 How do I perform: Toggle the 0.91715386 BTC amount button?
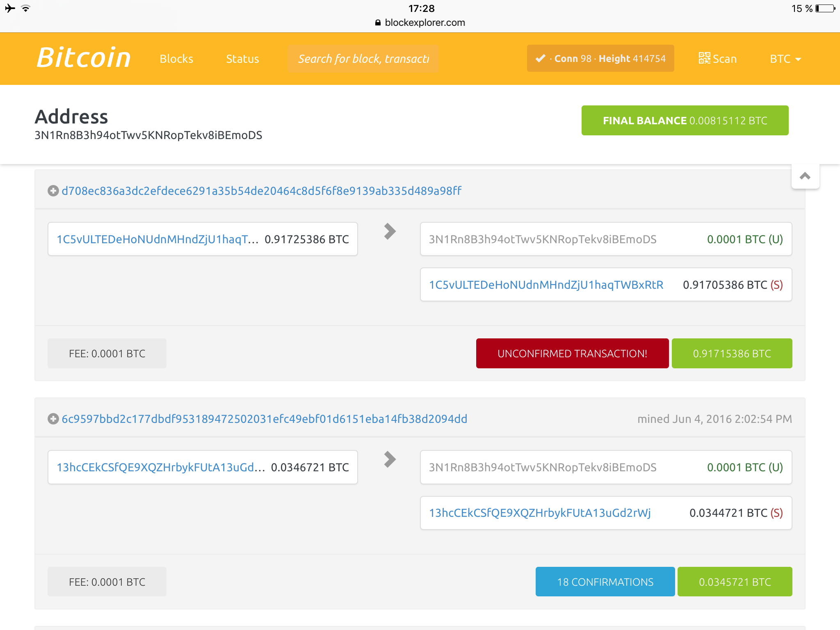[x=732, y=354]
